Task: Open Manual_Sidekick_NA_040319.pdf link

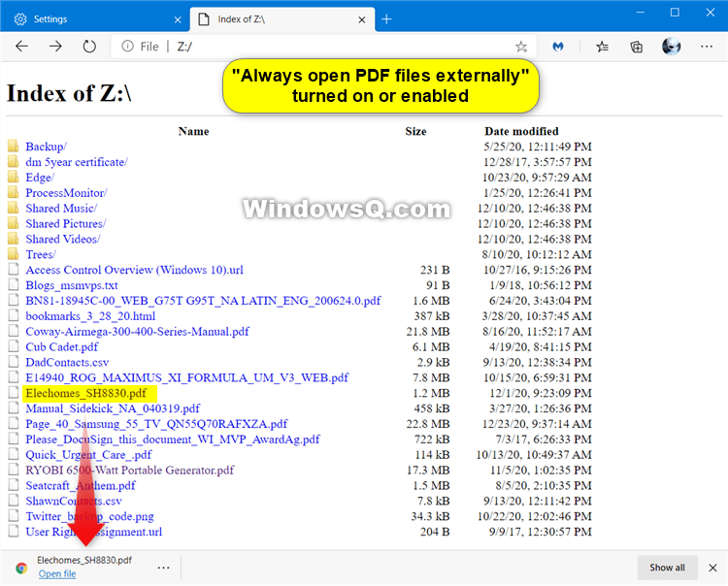Action: [113, 408]
